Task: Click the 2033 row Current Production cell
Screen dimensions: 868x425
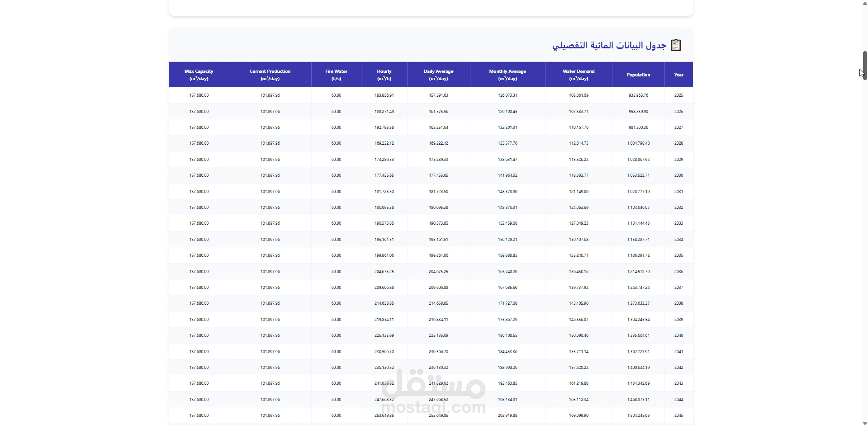Action: (x=270, y=223)
